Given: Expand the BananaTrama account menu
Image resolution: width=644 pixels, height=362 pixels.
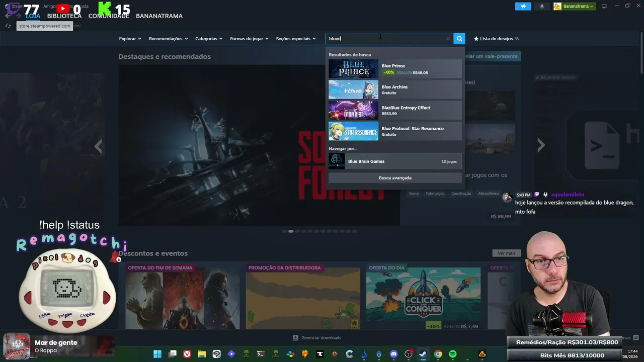Looking at the screenshot, I should coord(574,7).
